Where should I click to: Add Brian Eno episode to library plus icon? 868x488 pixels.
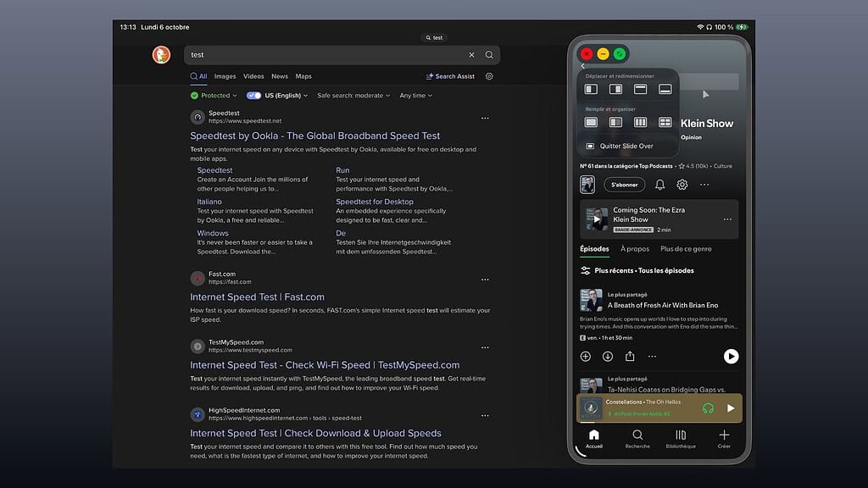[586, 357]
